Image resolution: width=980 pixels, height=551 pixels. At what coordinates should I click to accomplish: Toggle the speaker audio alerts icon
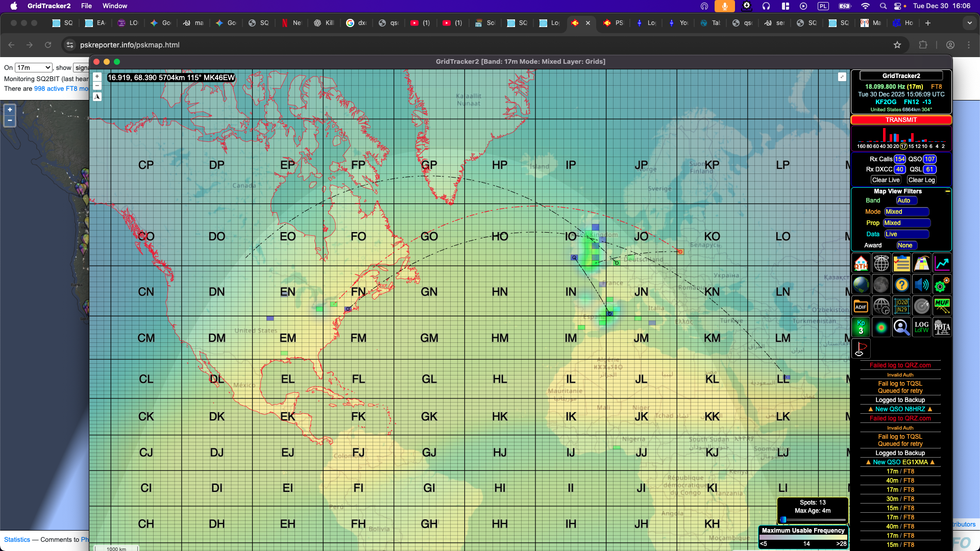pos(921,285)
